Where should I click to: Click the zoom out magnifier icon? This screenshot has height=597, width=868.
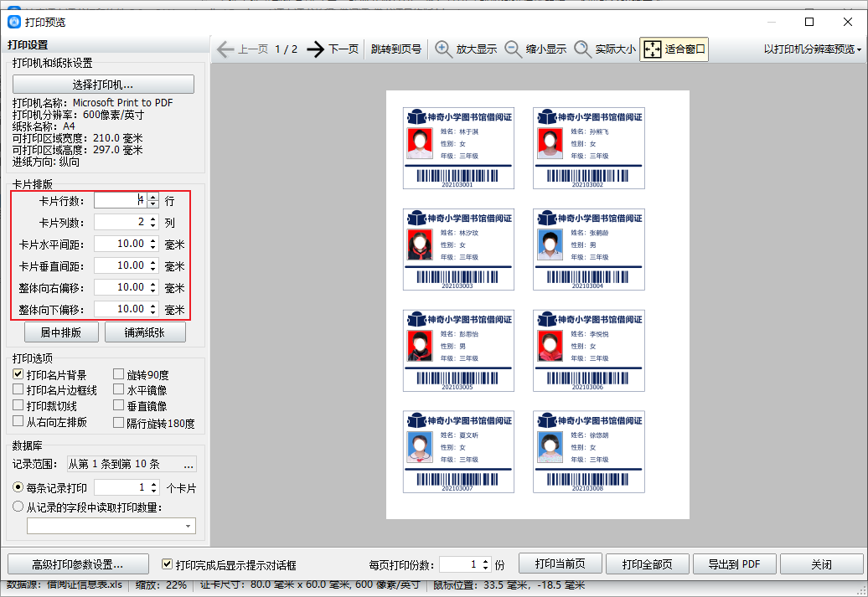513,49
